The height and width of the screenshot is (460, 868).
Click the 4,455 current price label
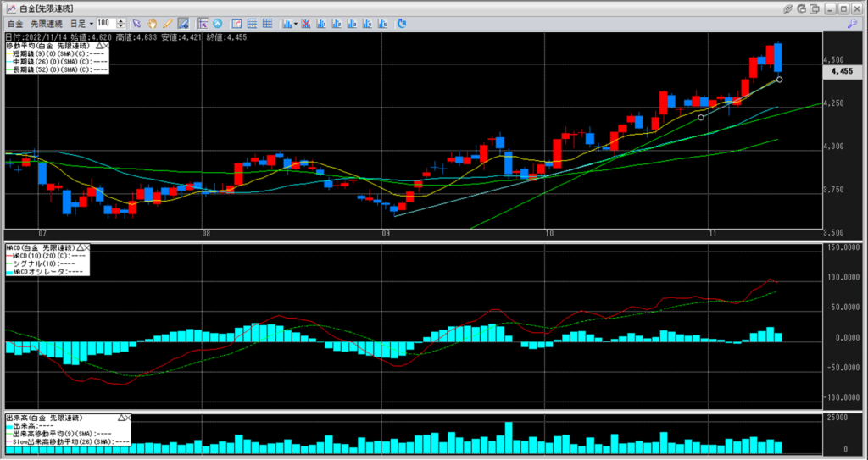coord(842,72)
